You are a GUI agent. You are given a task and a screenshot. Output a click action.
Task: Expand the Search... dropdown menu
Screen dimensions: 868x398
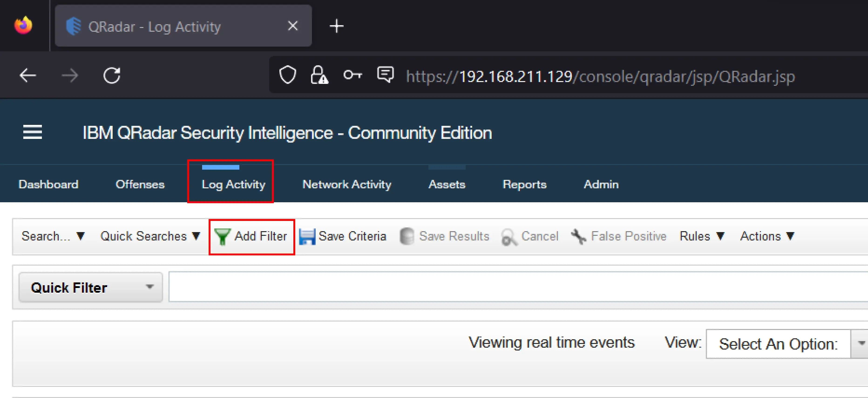[x=53, y=236]
